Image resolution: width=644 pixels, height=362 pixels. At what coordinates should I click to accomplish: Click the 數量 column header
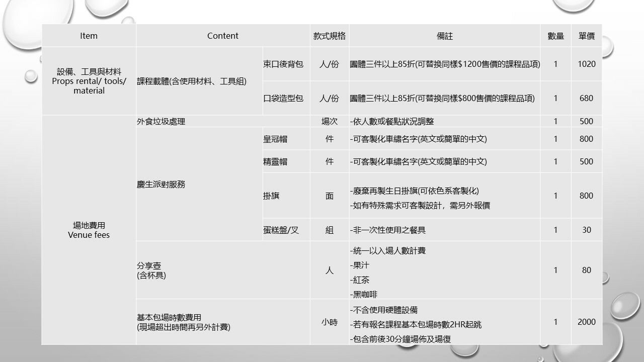coord(555,36)
